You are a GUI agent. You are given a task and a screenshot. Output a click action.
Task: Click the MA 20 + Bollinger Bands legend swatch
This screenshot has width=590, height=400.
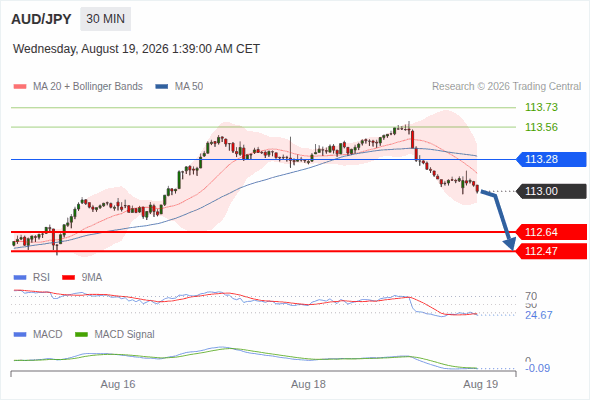click(x=20, y=87)
